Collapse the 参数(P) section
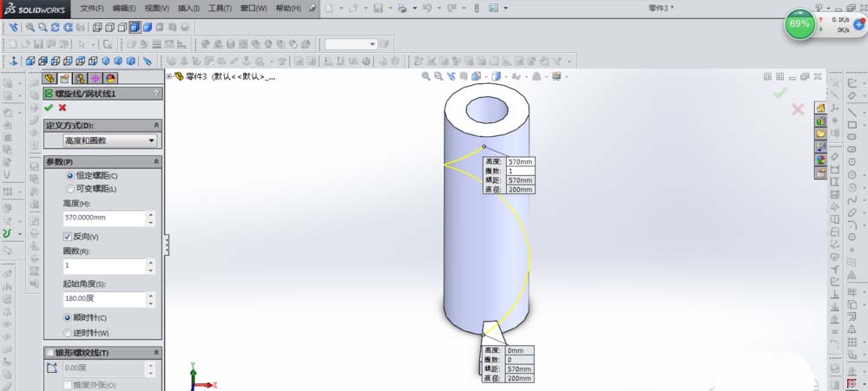Screen dimensions: 868x391 coord(156,161)
